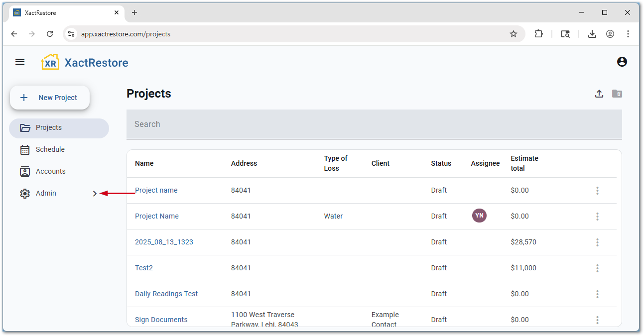Screen dimensions: 644x336
Task: Click the YN assignee avatar
Action: [x=479, y=216]
